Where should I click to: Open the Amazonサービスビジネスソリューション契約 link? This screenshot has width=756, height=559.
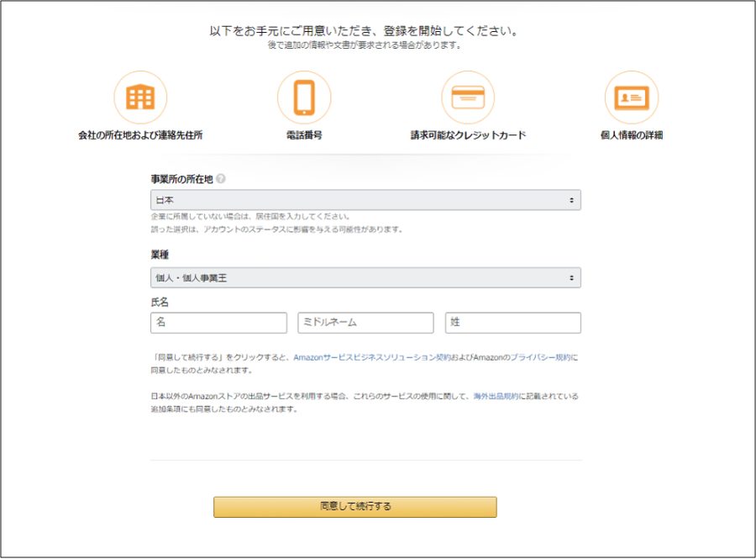pos(372,357)
